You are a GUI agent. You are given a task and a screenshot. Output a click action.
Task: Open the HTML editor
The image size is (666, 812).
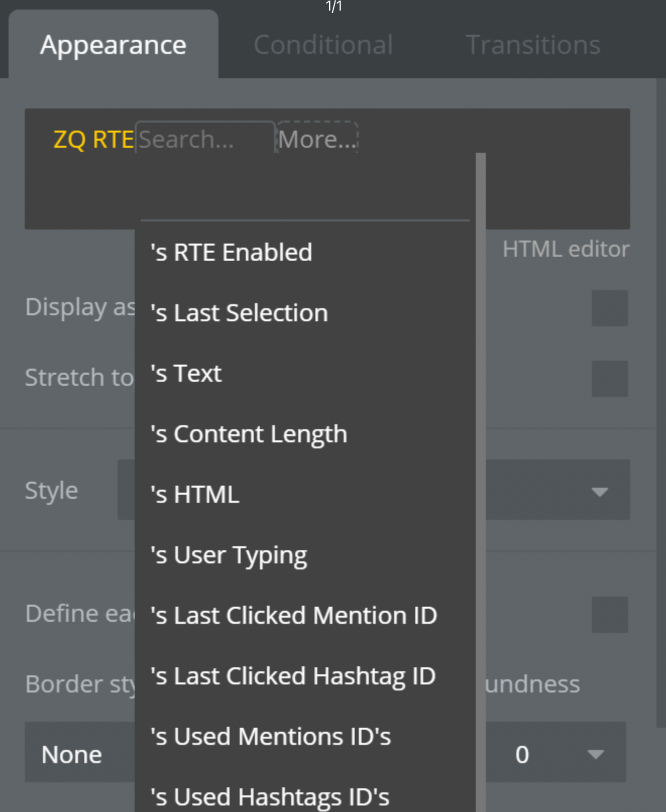566,249
